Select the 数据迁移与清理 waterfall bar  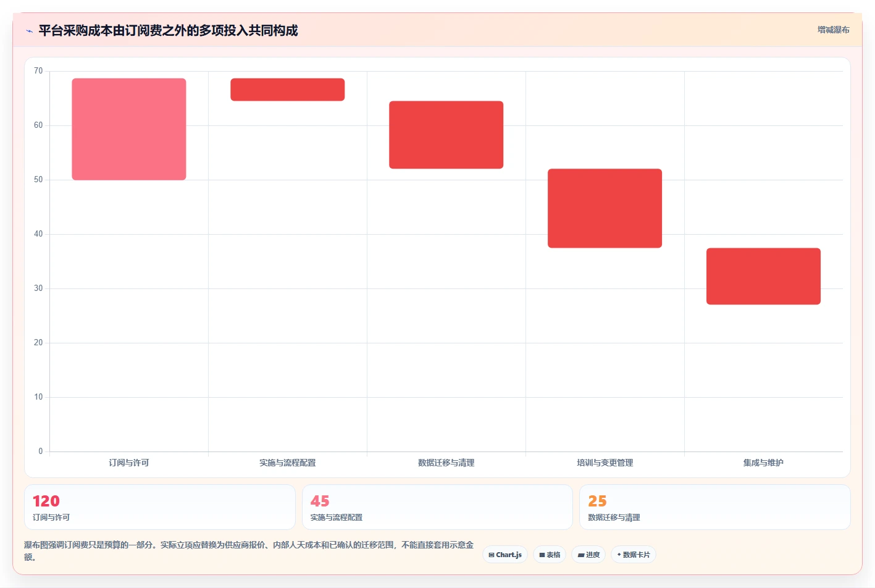(x=446, y=135)
